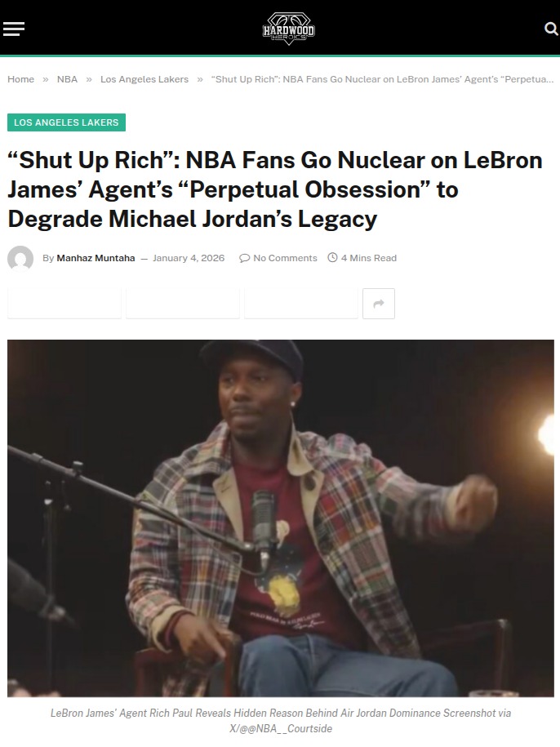Click the No Comments link
The width and height of the screenshot is (560, 747).
tap(285, 258)
